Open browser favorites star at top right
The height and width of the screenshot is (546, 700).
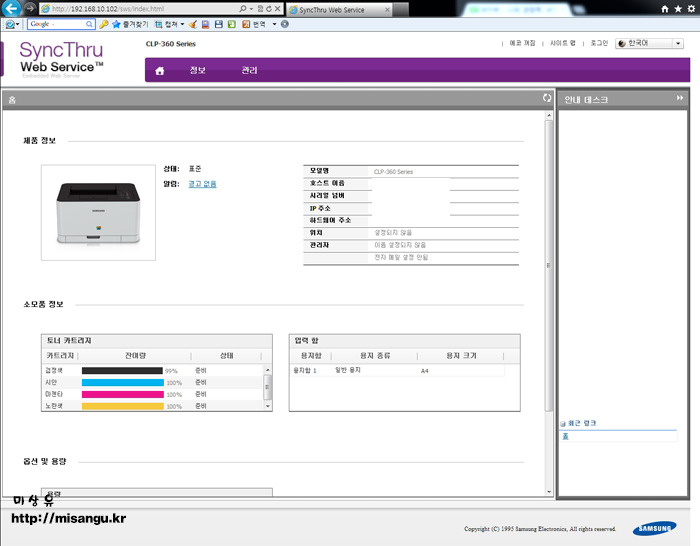(678, 9)
